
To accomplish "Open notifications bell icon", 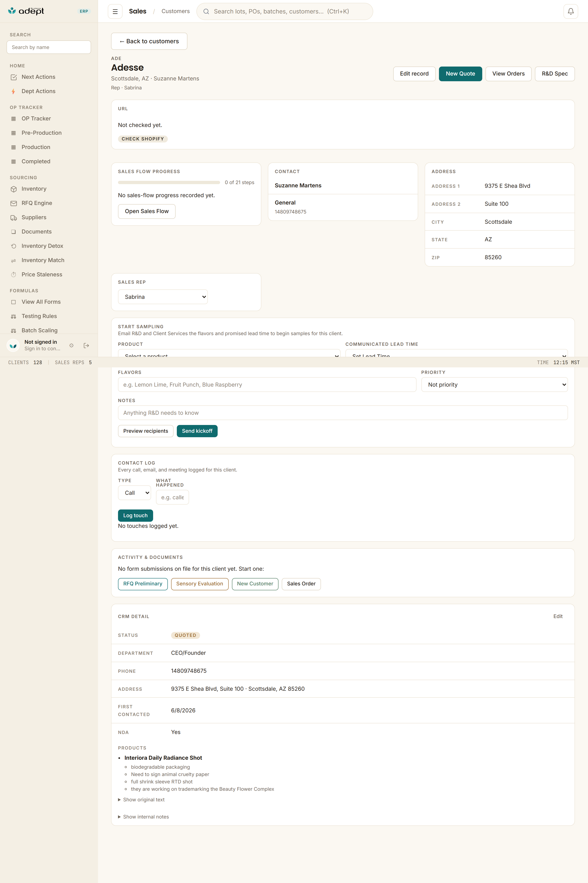I will 570,12.
